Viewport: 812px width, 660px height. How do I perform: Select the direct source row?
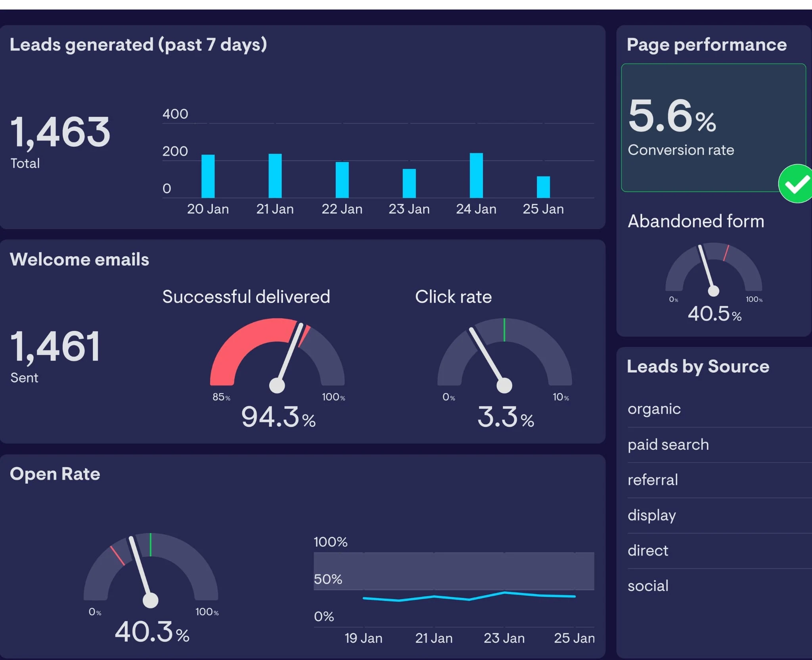coord(648,551)
